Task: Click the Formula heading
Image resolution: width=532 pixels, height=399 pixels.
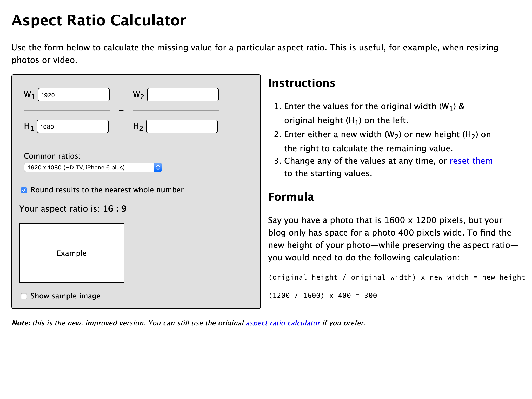Action: click(291, 197)
